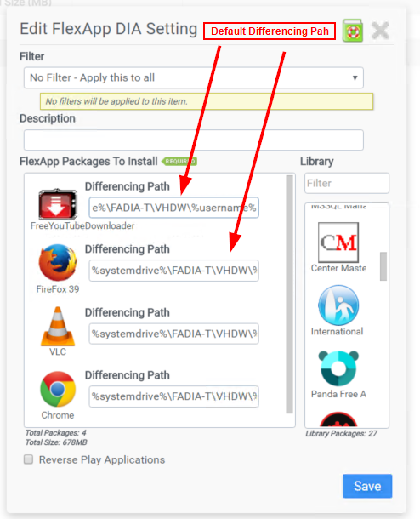The height and width of the screenshot is (519, 420).
Task: Select the Chrome package icon
Action: [58, 389]
